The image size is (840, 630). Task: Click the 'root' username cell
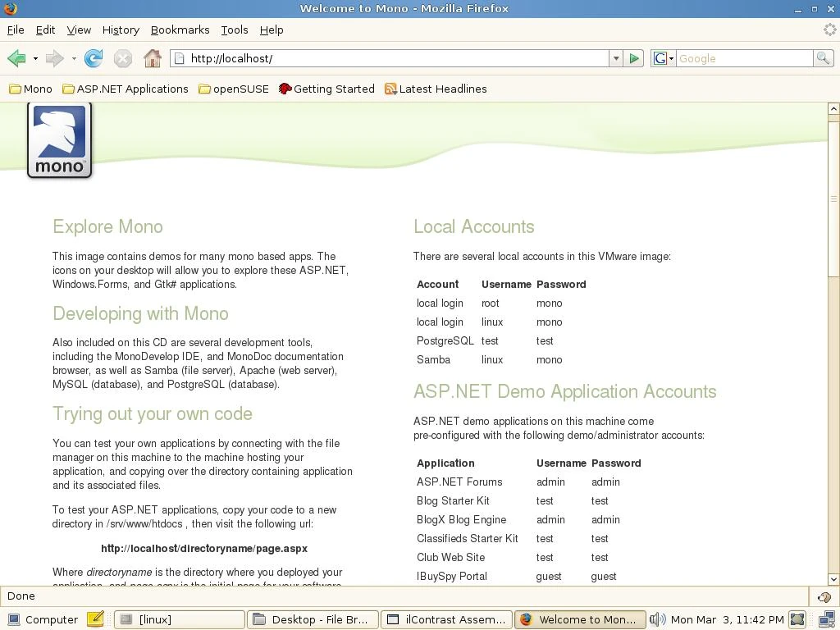pos(491,304)
